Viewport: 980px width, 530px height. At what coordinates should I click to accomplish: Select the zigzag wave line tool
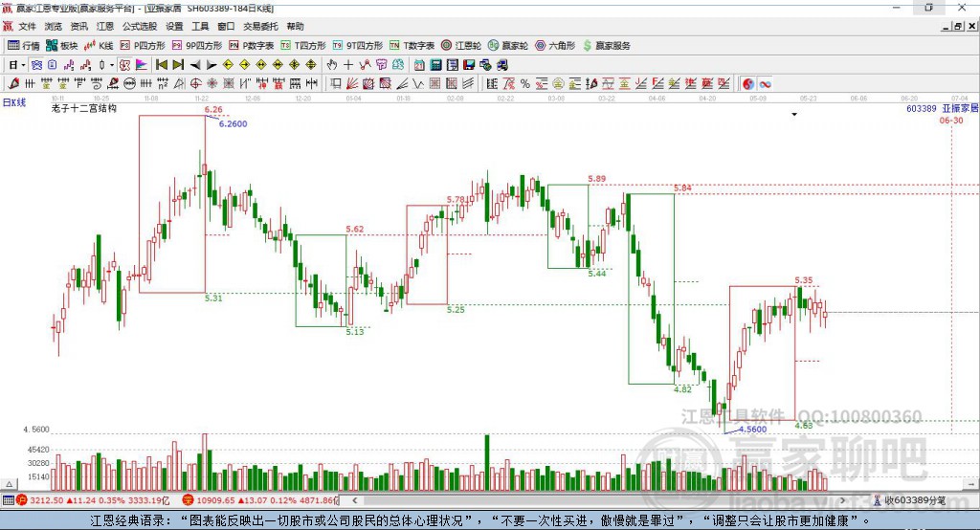point(417,84)
